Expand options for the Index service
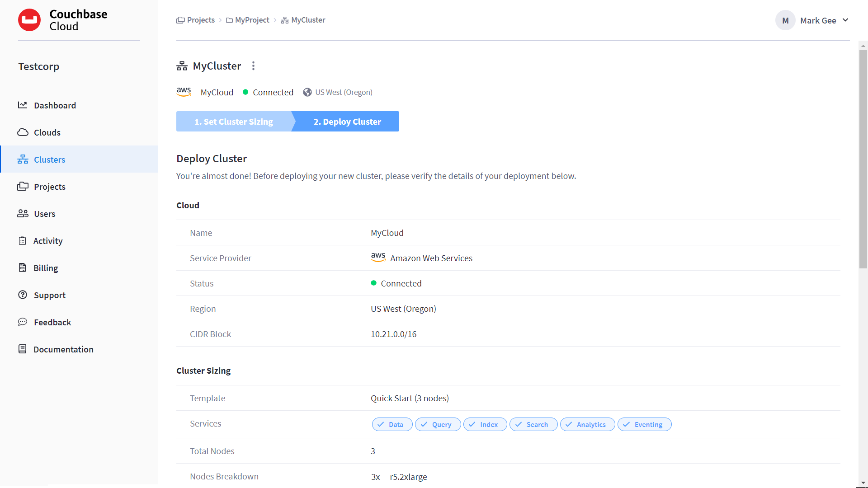The height and width of the screenshot is (488, 868). coord(485,424)
